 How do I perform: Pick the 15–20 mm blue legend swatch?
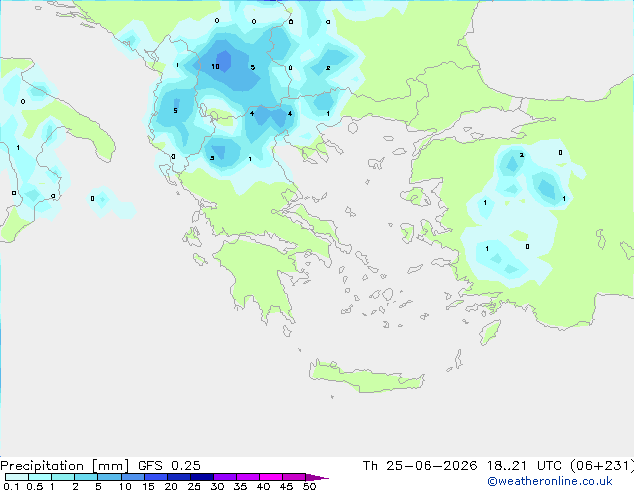(155, 477)
